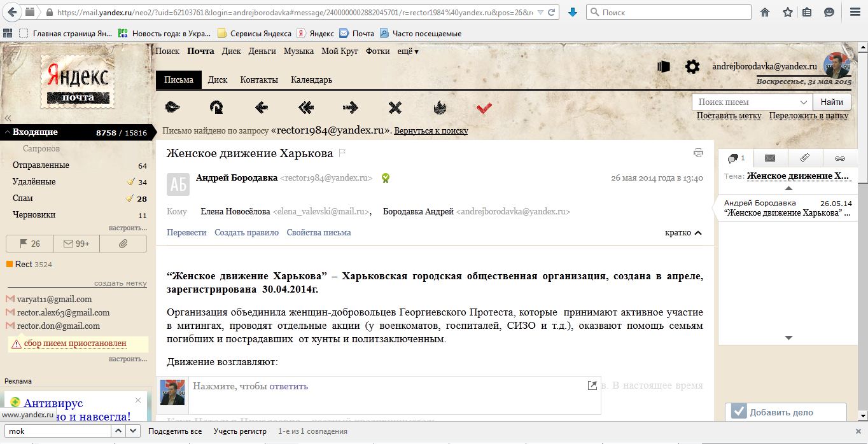868x444 pixels.
Task: Click the compose new letter icon
Action: click(x=172, y=108)
